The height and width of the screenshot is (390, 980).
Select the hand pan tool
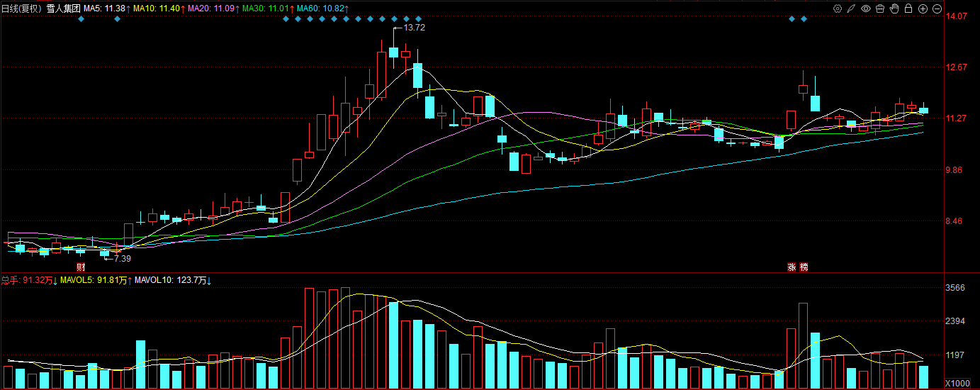(894, 9)
